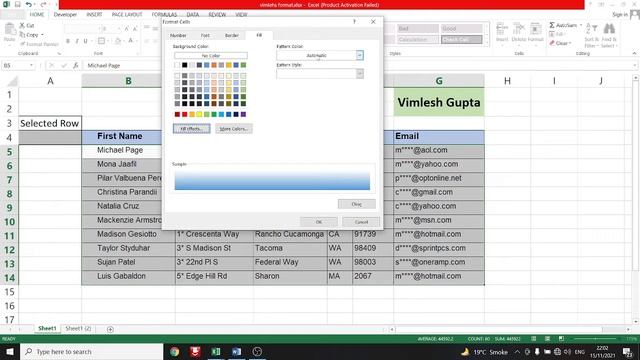Click OK in Format Cells dialog

click(x=319, y=222)
